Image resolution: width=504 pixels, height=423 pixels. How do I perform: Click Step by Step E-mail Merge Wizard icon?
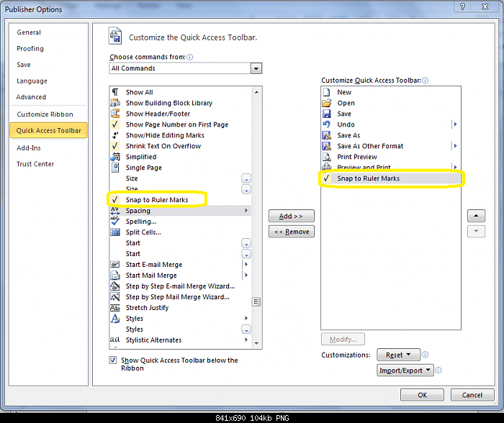[x=115, y=286]
